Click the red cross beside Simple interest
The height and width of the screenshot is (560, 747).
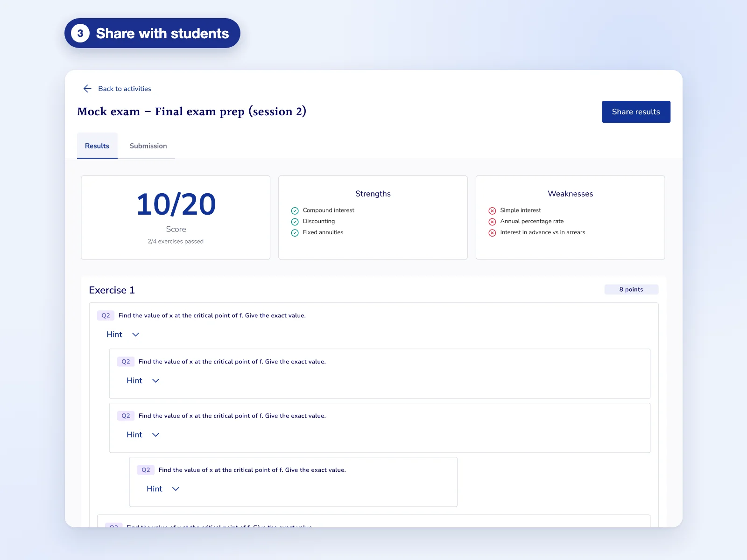point(492,211)
